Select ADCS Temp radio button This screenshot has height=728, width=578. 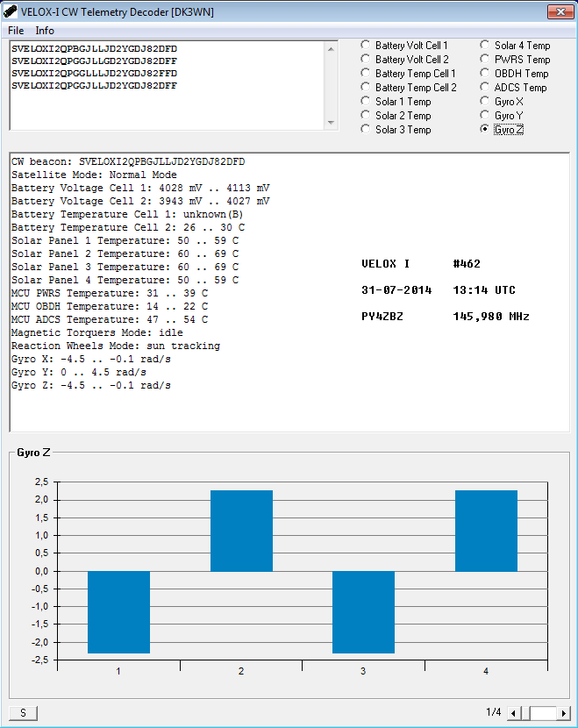485,88
